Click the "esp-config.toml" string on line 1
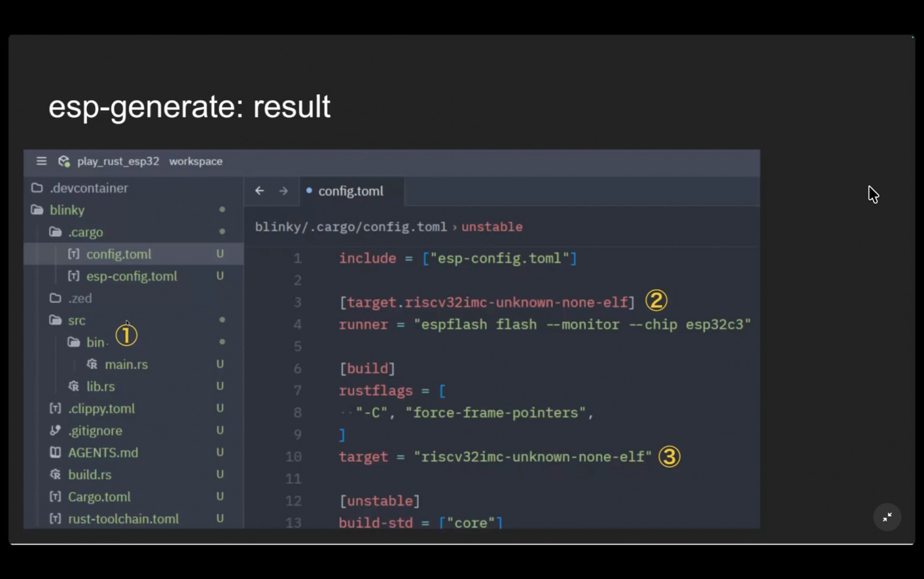Screen dimensions: 924x579 coord(500,258)
